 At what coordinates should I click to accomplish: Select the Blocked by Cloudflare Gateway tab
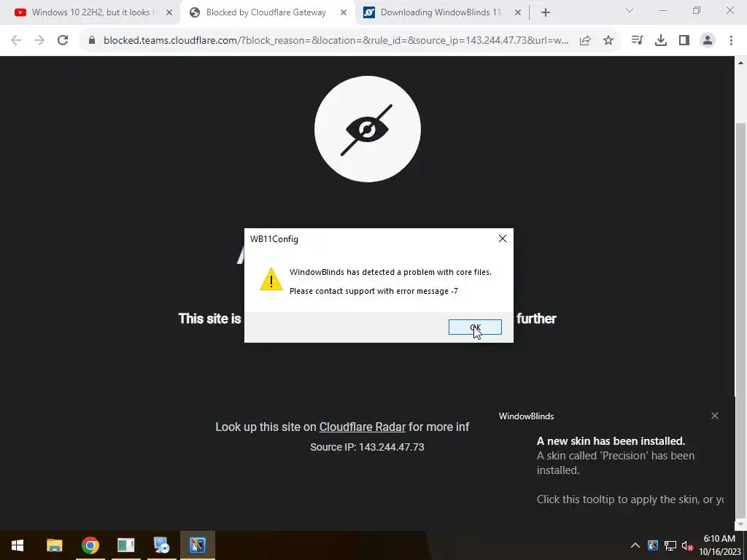(x=266, y=12)
